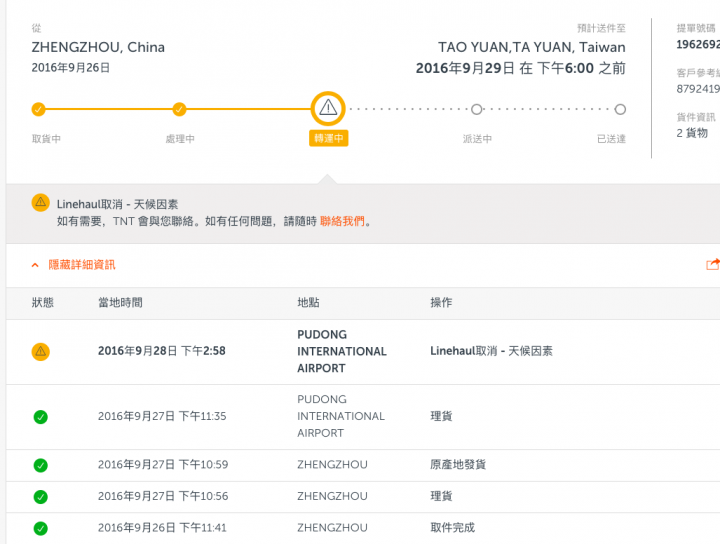Click the warning icon in the Sept 28 row
This screenshot has height=544, width=720.
[x=40, y=352]
